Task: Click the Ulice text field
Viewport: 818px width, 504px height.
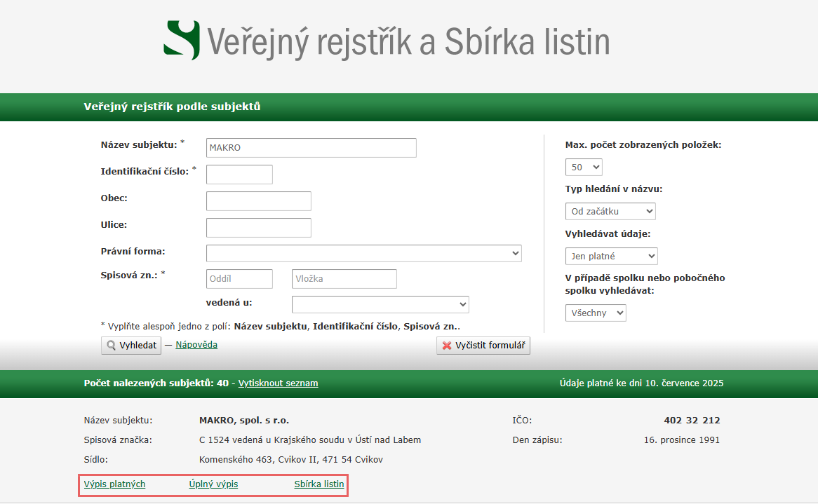Action: point(258,228)
